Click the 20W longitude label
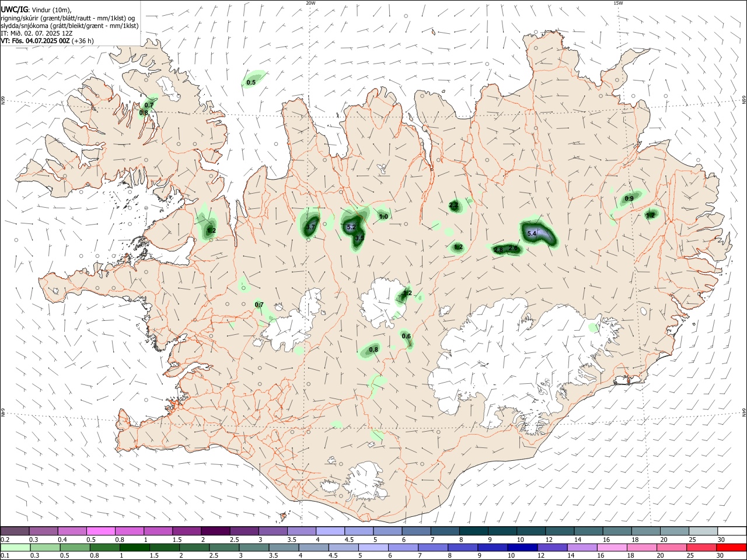The width and height of the screenshot is (747, 560). coord(310,3)
